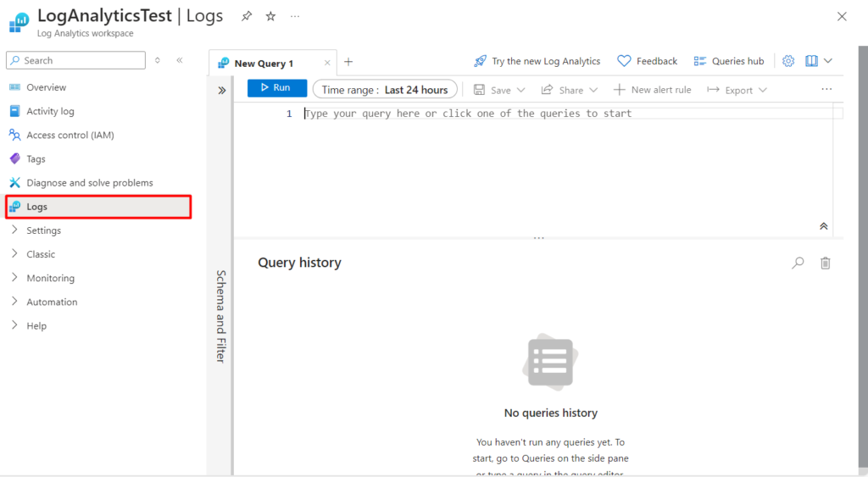Open the settings gear icon

tap(788, 61)
